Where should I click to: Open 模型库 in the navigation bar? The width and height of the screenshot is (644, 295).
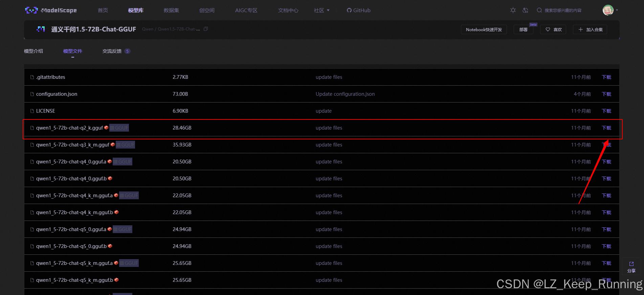tap(136, 10)
